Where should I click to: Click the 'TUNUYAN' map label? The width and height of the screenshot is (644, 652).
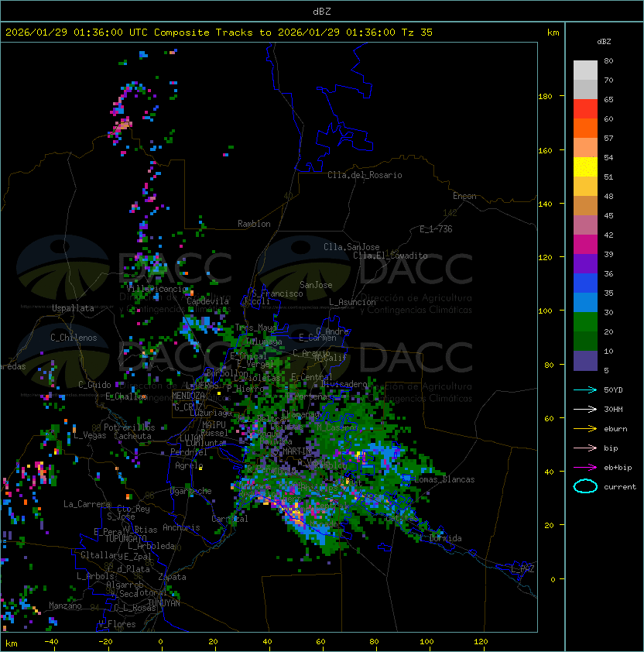tap(164, 603)
